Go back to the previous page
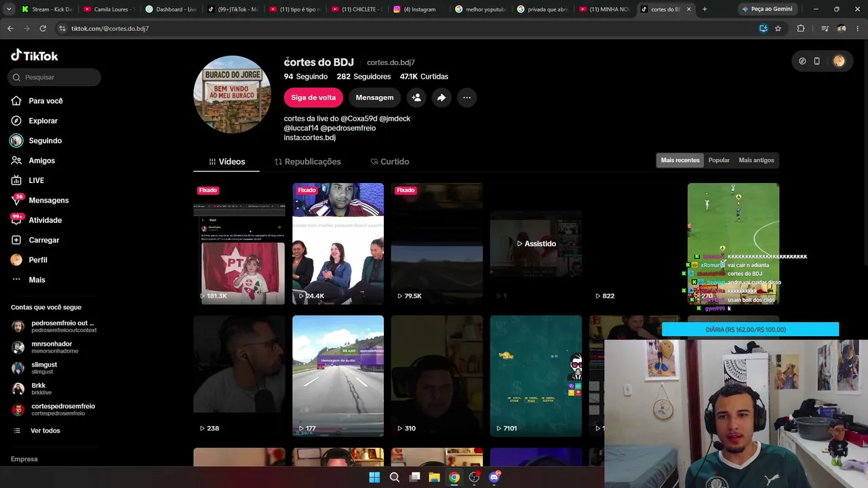Screen dimensions: 868x488 [10, 28]
